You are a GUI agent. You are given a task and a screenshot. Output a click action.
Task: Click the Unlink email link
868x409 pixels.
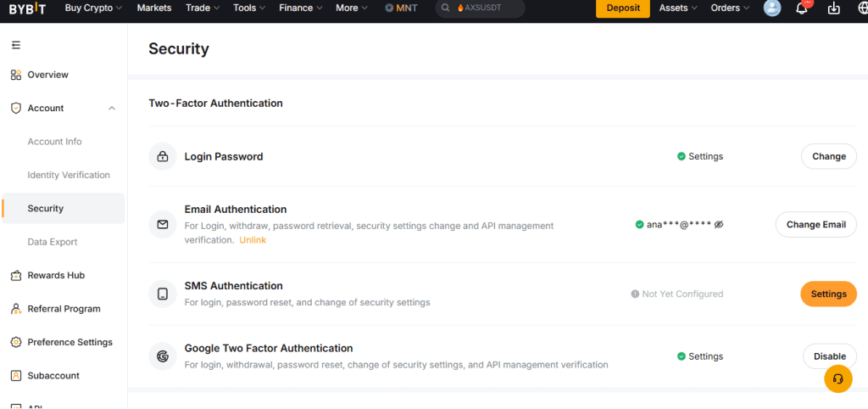point(253,240)
